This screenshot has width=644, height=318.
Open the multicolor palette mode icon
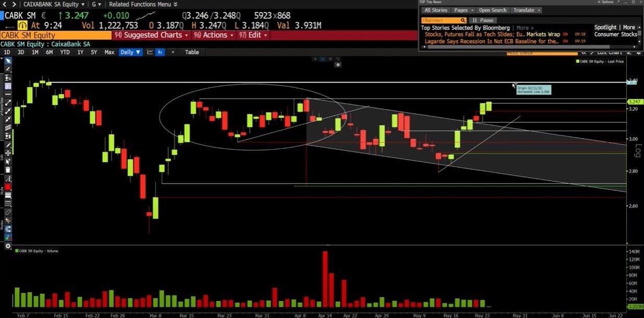click(x=8, y=237)
